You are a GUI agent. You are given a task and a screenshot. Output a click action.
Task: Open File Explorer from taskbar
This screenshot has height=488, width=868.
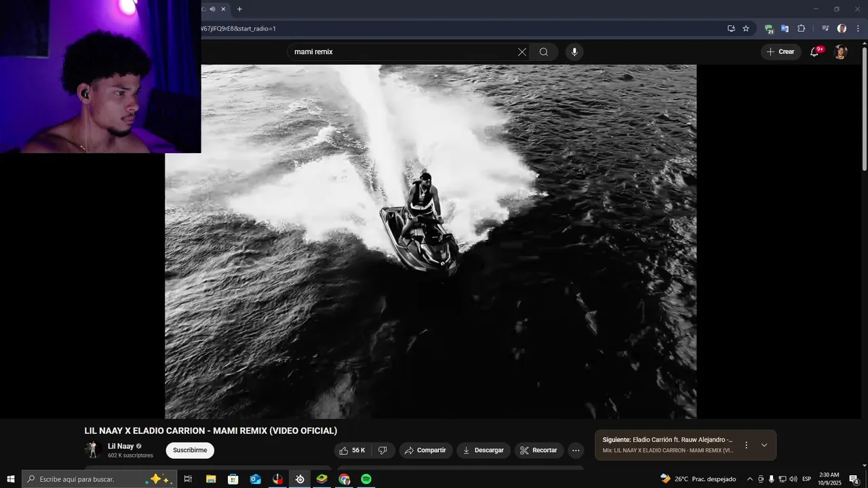coord(211,479)
